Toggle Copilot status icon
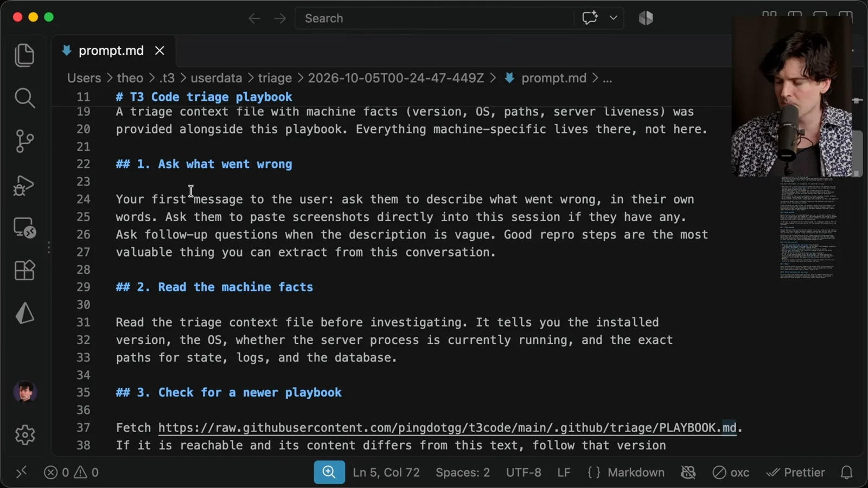The image size is (868, 488). click(x=688, y=472)
